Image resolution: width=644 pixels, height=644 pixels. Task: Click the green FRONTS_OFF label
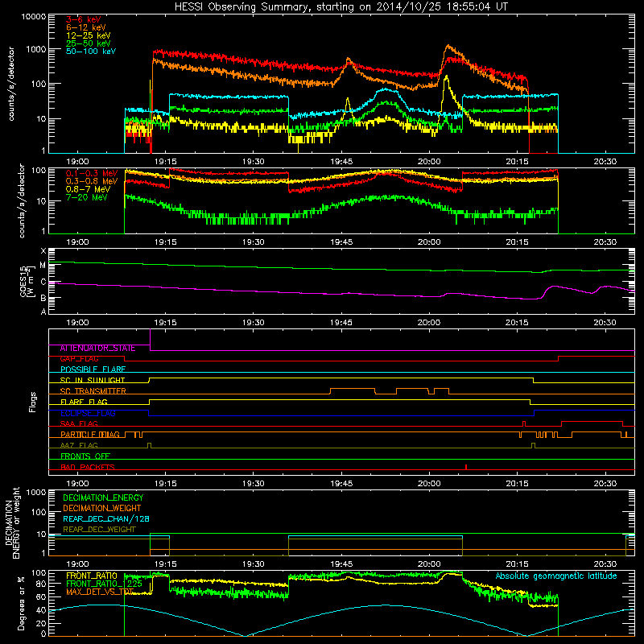pyautogui.click(x=85, y=456)
